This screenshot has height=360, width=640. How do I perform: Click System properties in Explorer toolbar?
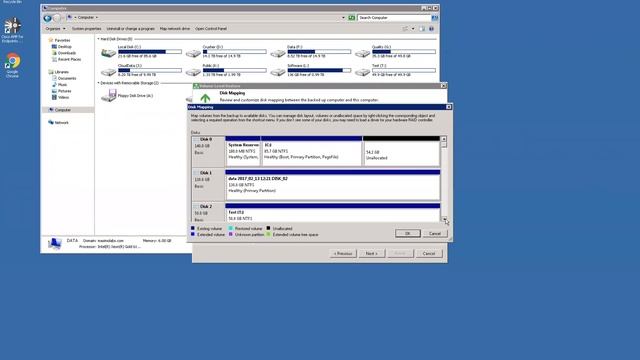[86, 29]
